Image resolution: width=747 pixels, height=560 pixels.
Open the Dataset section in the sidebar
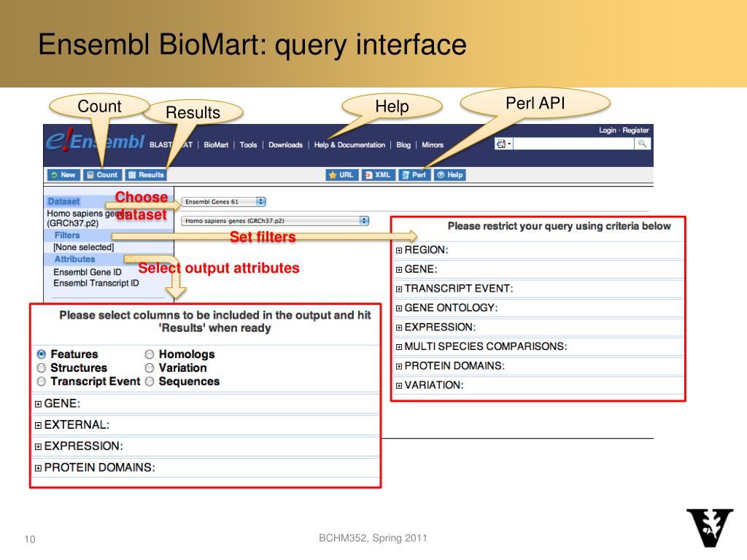(x=64, y=201)
